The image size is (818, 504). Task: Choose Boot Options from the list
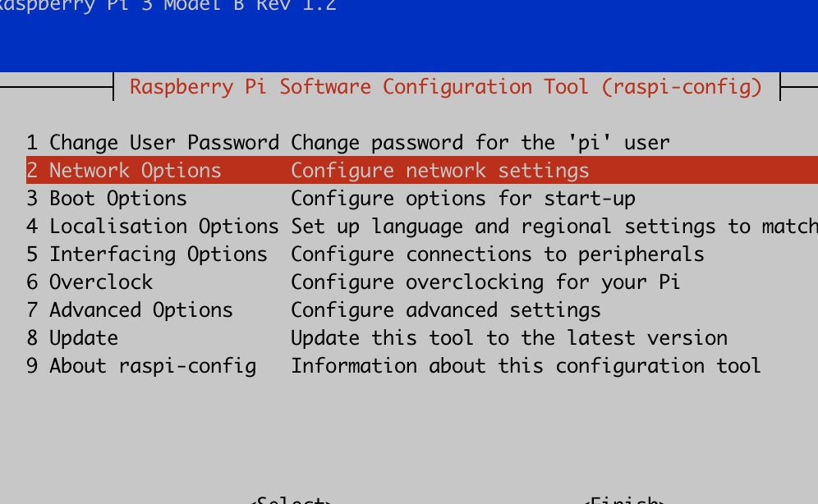click(x=107, y=199)
